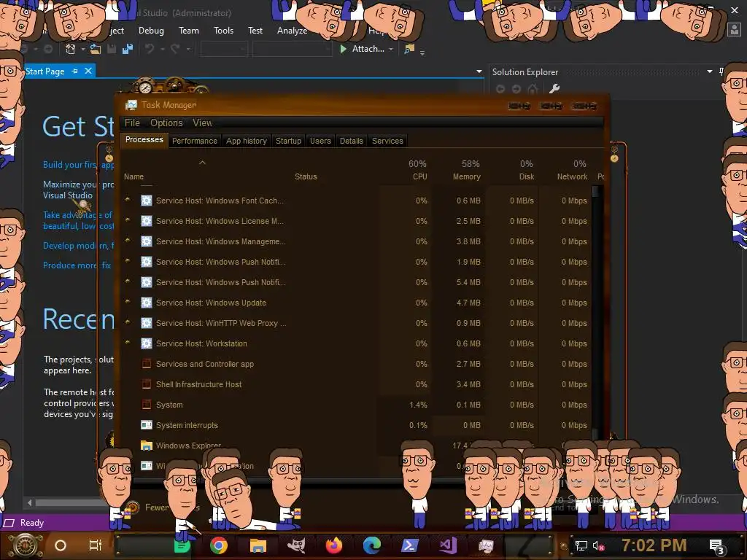747x560 pixels.
Task: Switch to the Startup tab
Action: 288,141
